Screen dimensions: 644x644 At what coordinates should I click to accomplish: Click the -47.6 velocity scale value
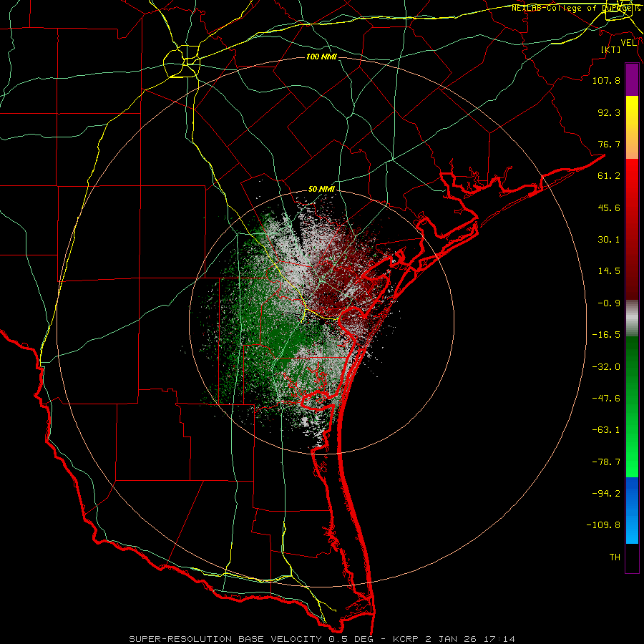(x=606, y=399)
